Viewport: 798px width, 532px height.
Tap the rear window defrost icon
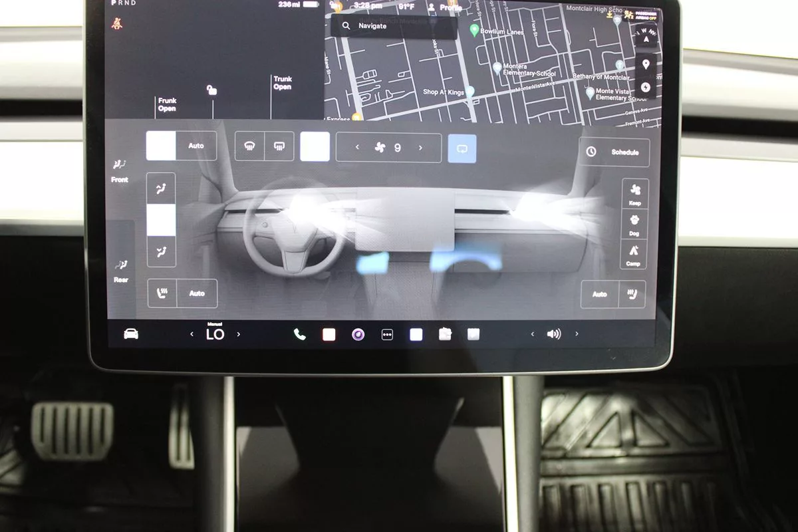(279, 146)
